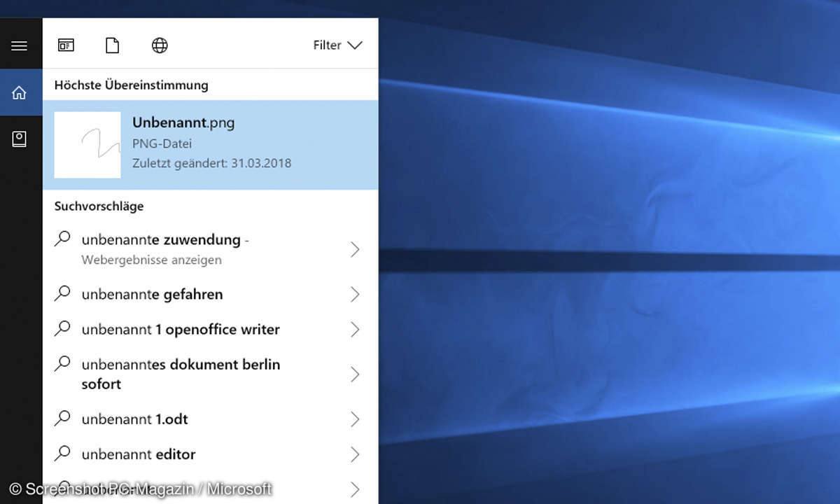The image size is (840, 504).
Task: Click search icon beside 'unbenannte zuwendung'
Action: pyautogui.click(x=62, y=239)
